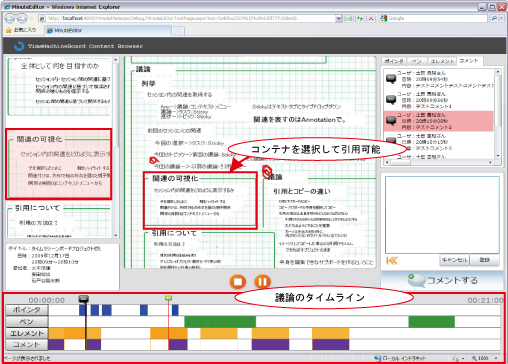The image size is (508, 364).
Task: Toggle the ペン timeline row button
Action: [27, 322]
